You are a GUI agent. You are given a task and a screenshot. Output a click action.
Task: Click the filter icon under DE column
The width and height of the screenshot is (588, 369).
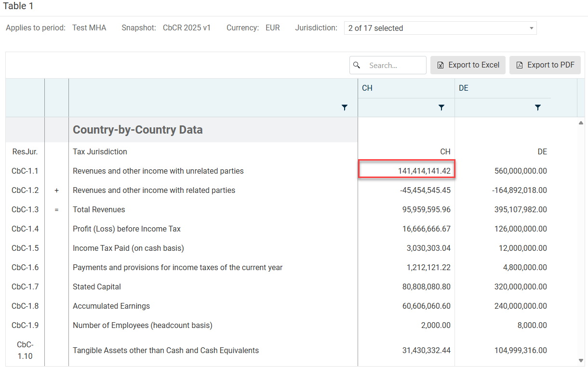pos(537,108)
